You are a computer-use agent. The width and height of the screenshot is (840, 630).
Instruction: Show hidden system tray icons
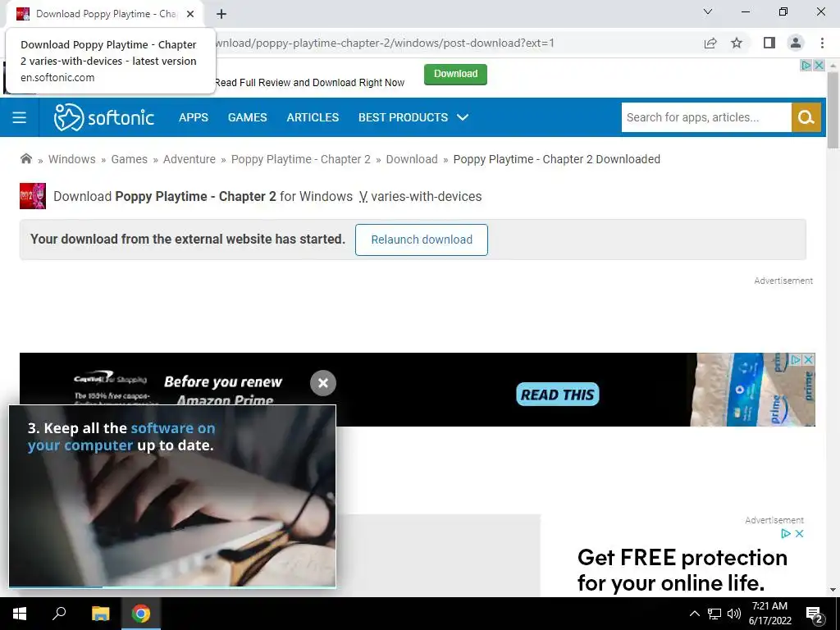coord(694,614)
